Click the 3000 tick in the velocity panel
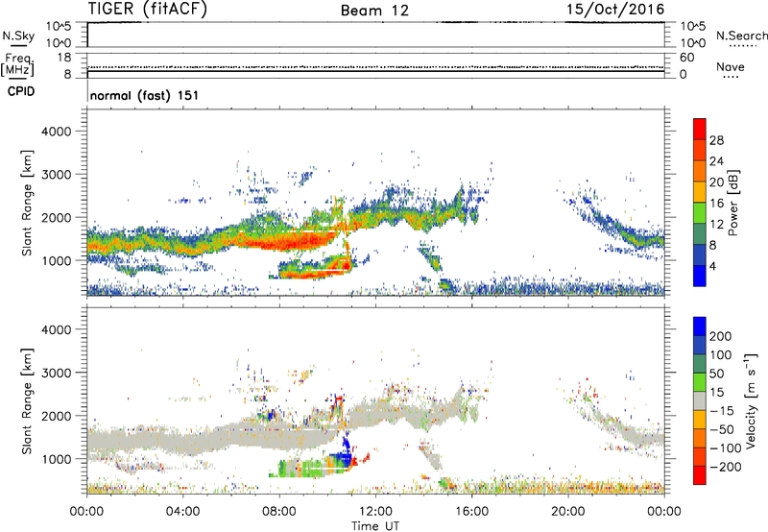Image resolution: width=768 pixels, height=532 pixels. pos(56,373)
